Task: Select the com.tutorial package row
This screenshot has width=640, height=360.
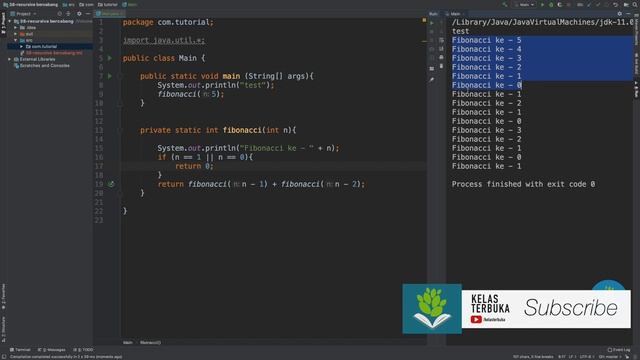Action: (x=50, y=47)
